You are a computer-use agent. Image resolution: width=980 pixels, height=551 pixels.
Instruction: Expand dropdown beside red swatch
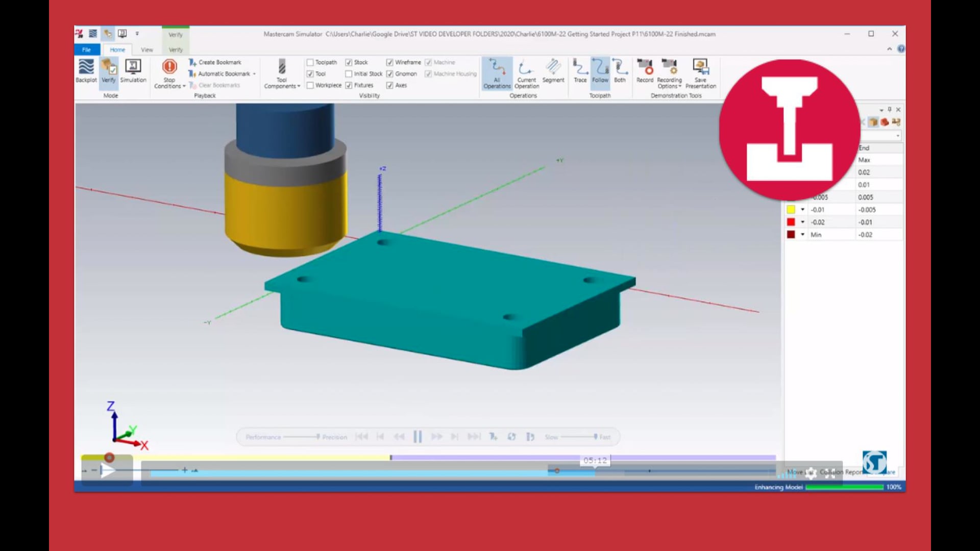coord(802,222)
